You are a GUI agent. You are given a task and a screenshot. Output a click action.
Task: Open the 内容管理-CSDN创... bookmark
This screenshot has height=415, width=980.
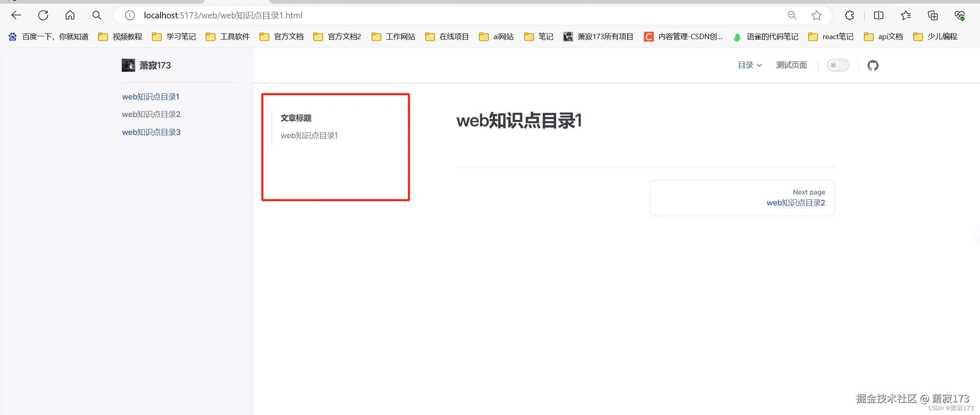(x=683, y=37)
